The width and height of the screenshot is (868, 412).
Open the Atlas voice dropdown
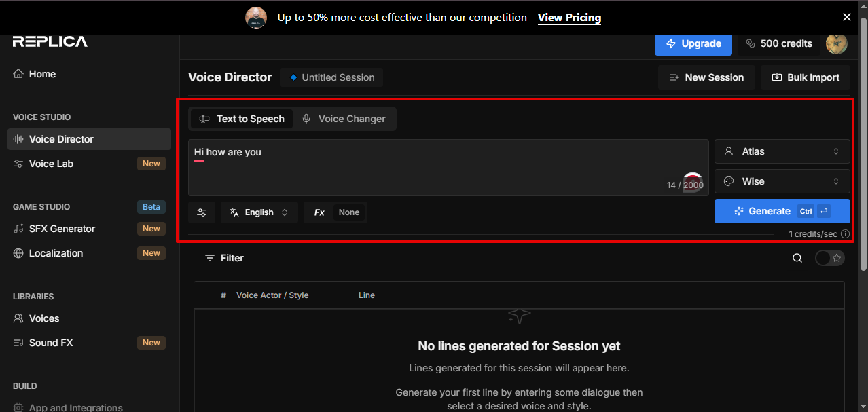pyautogui.click(x=782, y=151)
